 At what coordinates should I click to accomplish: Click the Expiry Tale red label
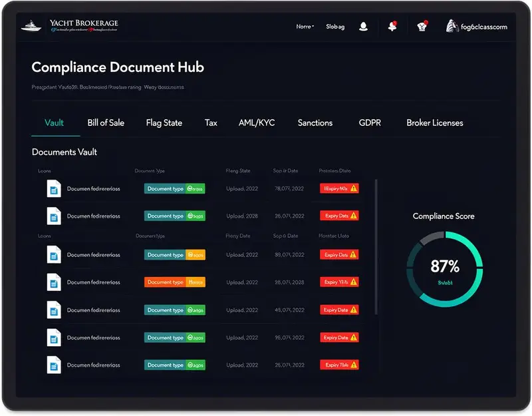pyautogui.click(x=339, y=365)
